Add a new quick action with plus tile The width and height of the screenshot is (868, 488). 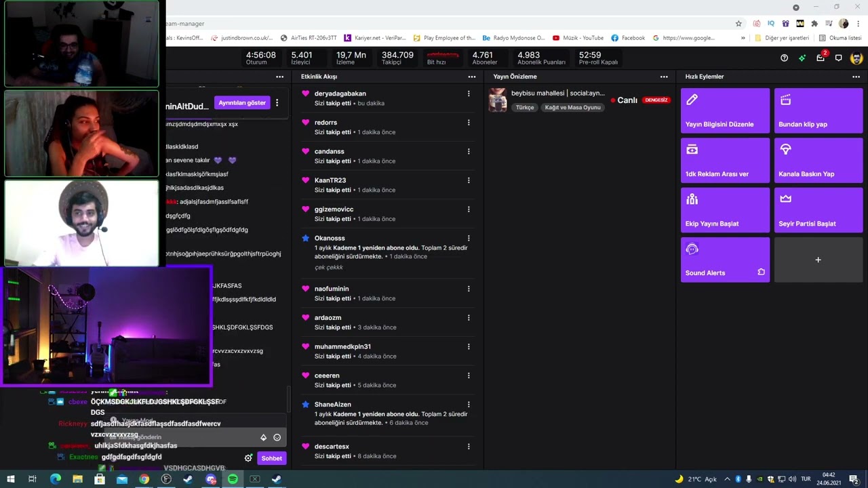(x=818, y=259)
